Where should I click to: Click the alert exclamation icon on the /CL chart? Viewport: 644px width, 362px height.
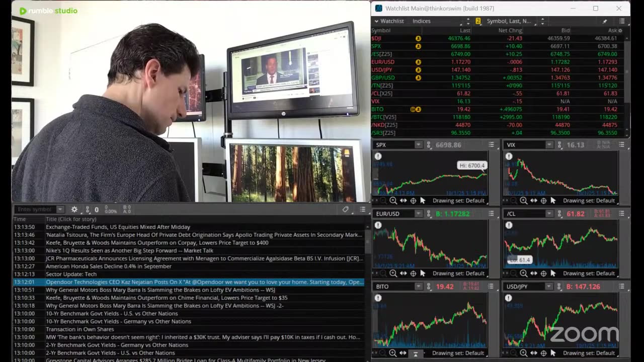coord(509,225)
